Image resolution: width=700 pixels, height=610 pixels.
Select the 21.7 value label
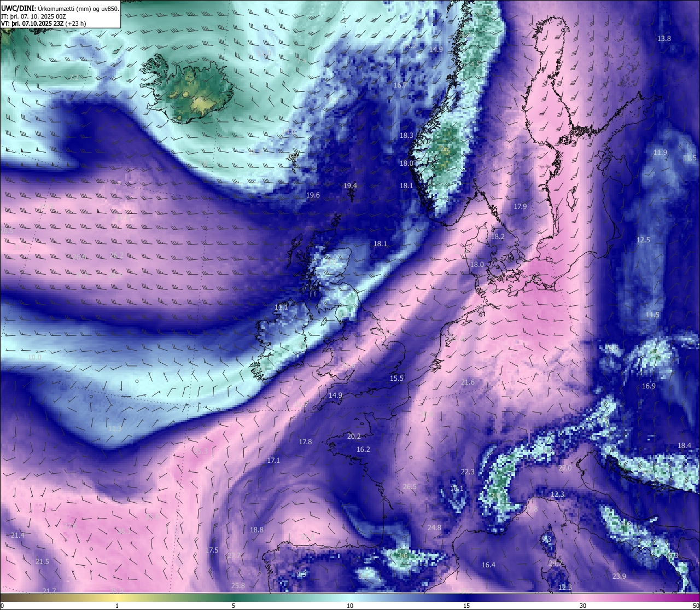pos(49,590)
